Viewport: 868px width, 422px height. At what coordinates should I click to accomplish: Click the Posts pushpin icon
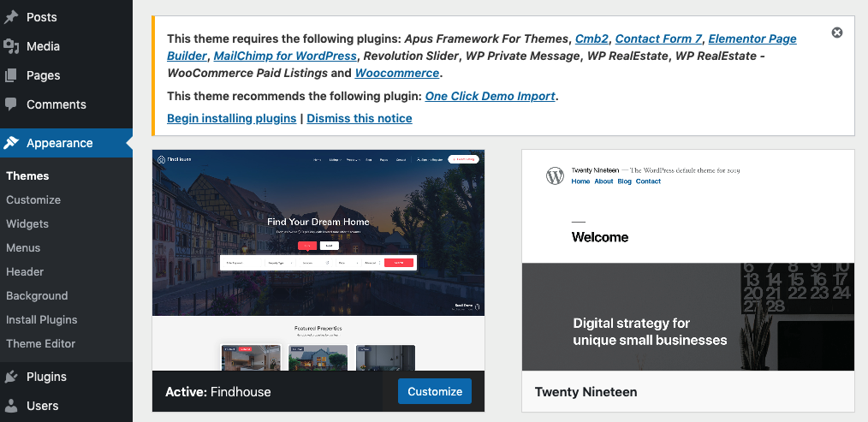pyautogui.click(x=11, y=17)
